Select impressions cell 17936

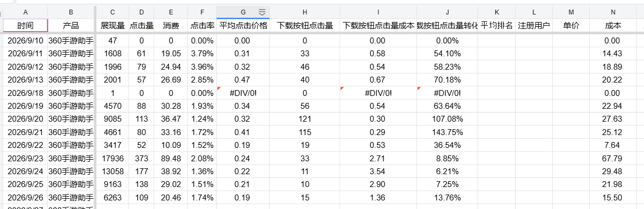click(x=112, y=158)
